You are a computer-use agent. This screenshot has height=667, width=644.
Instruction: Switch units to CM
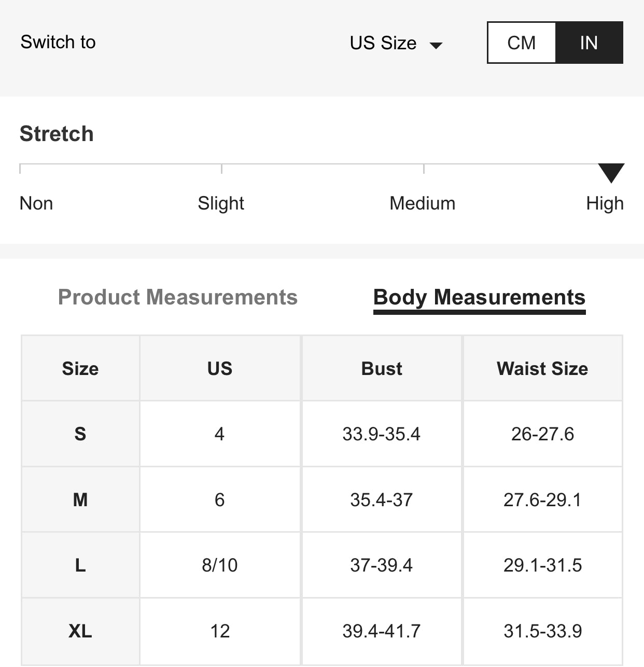[x=521, y=43]
